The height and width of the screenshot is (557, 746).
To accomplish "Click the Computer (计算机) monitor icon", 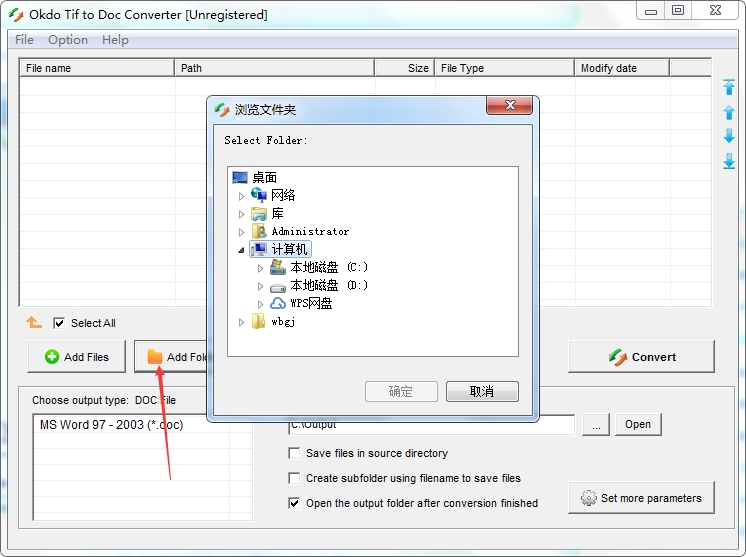I will click(259, 249).
